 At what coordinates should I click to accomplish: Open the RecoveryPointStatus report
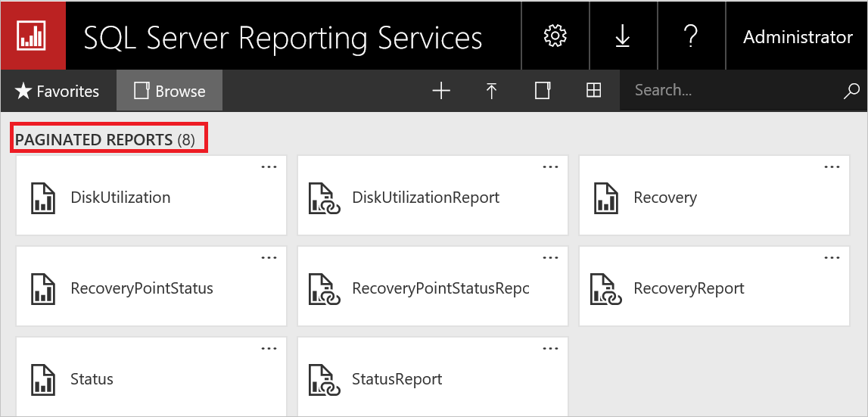142,288
